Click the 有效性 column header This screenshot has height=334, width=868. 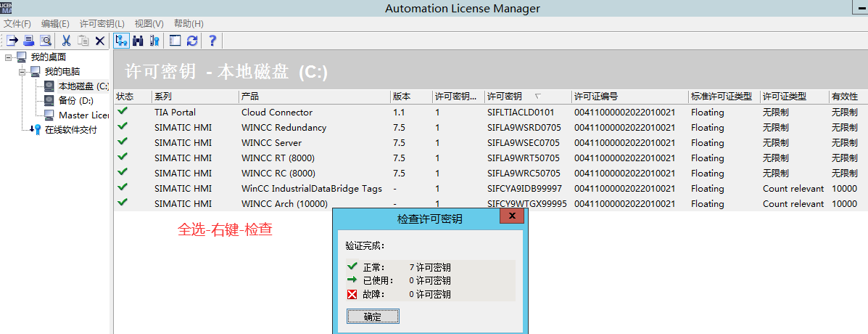tap(848, 97)
